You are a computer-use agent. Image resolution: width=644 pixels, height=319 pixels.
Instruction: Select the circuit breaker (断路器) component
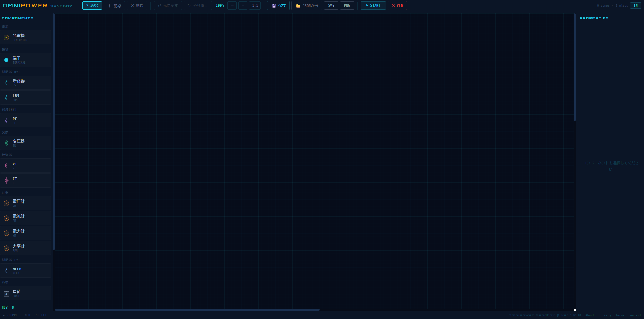(x=26, y=83)
